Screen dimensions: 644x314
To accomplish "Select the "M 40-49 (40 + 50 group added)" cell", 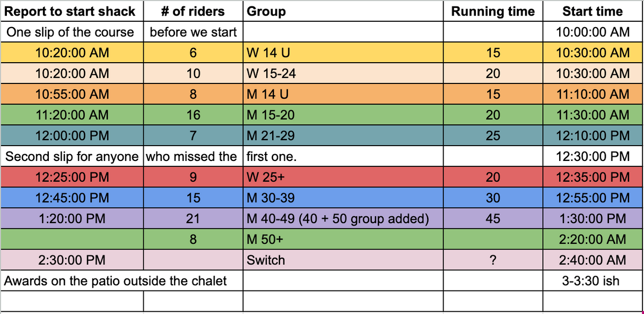I will tap(343, 218).
